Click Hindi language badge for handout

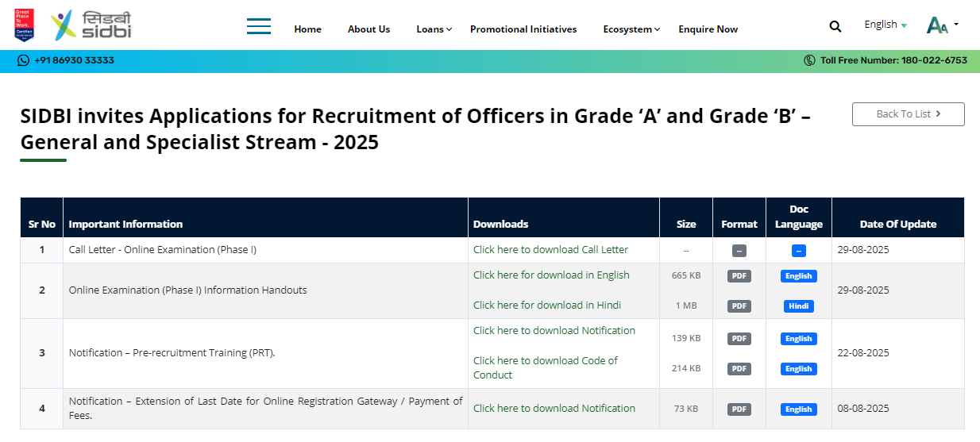(x=798, y=306)
